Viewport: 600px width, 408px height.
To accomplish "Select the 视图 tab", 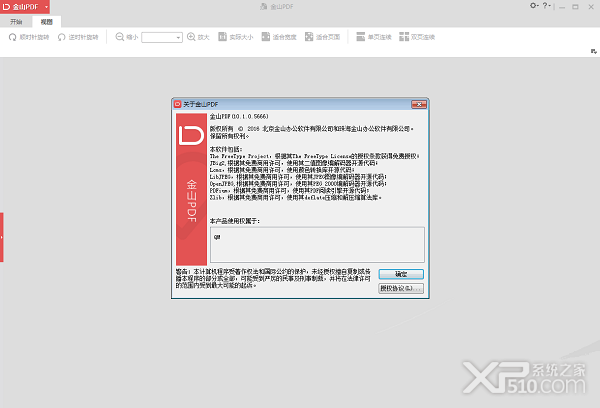I will point(47,22).
